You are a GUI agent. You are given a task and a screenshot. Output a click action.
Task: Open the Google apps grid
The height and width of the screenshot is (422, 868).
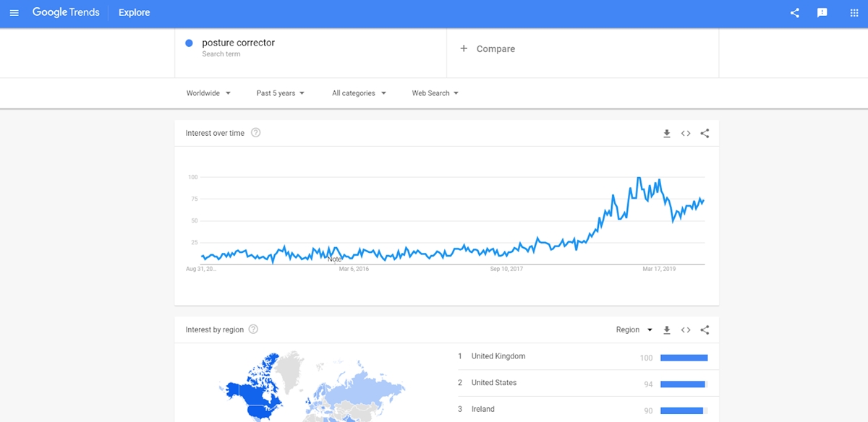tap(854, 13)
